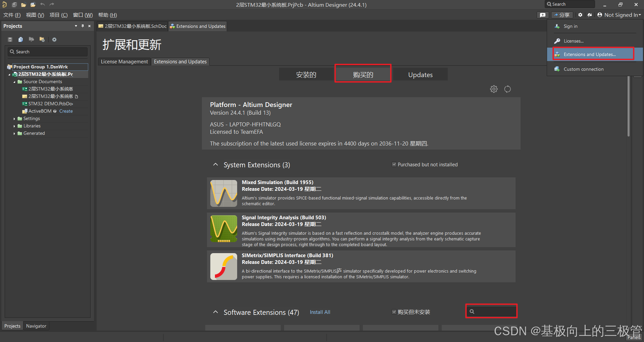Click the compile/copy documents icon in Projects panel
The height and width of the screenshot is (342, 644).
(20, 40)
